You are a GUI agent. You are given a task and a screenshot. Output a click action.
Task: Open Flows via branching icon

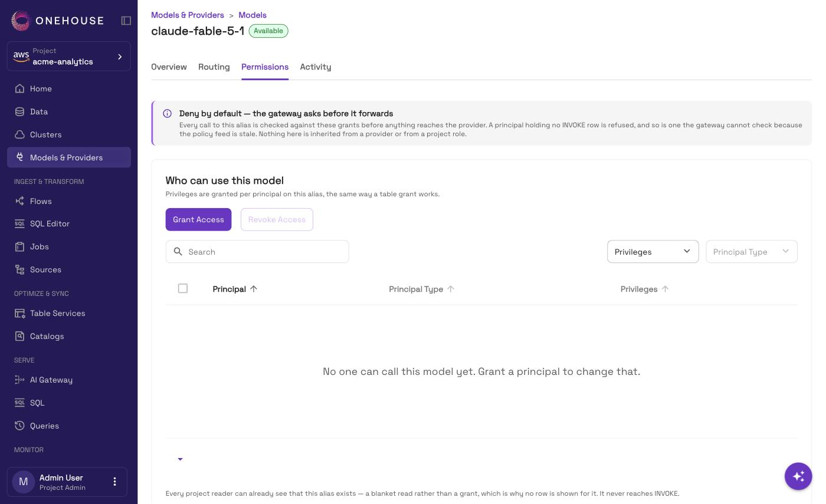pyautogui.click(x=19, y=201)
